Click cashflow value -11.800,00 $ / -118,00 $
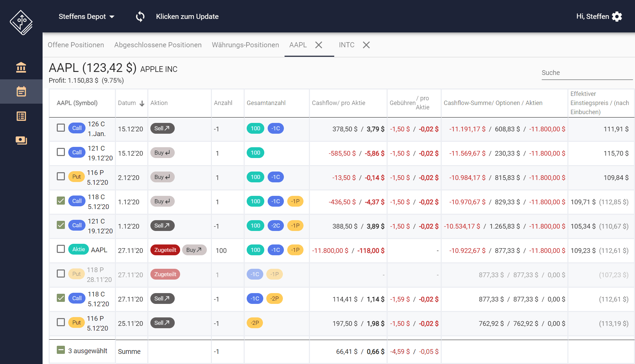635x364 pixels. coord(348,251)
